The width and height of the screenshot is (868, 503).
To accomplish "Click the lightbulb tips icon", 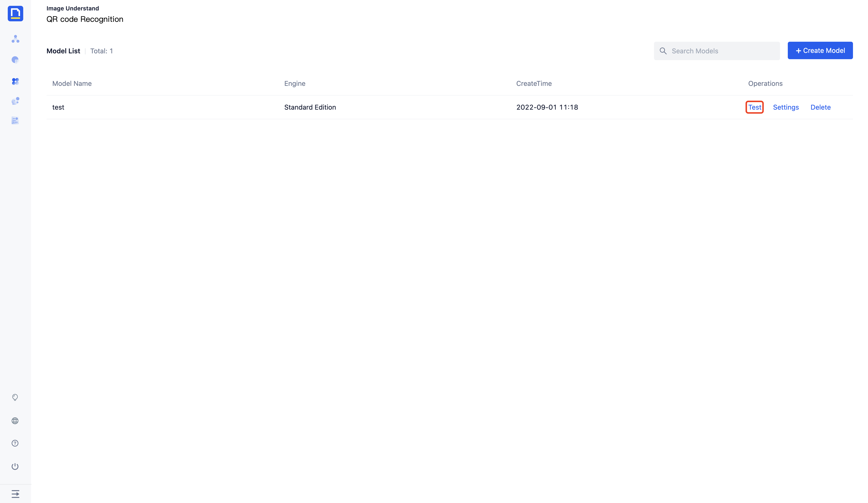I will (15, 398).
